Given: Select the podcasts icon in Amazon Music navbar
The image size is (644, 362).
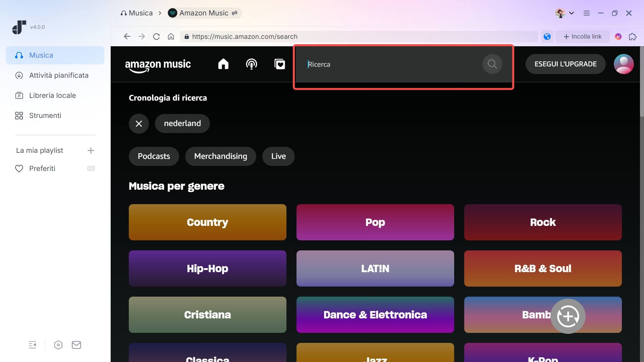Looking at the screenshot, I should [x=251, y=64].
